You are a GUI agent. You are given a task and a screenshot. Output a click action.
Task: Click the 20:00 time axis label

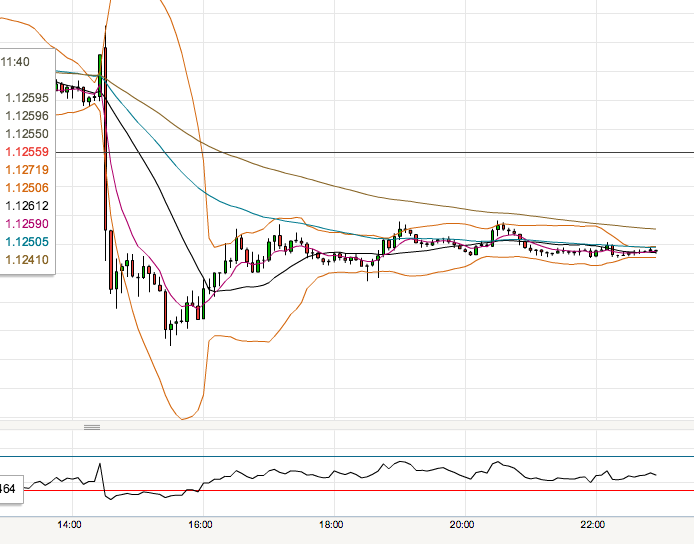point(462,525)
